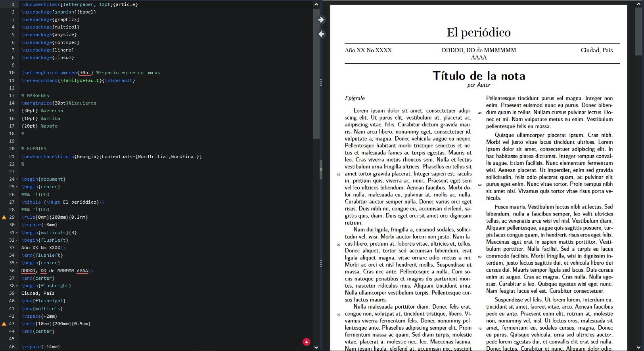Click the \vspace{-8mm} line

[x=39, y=225]
